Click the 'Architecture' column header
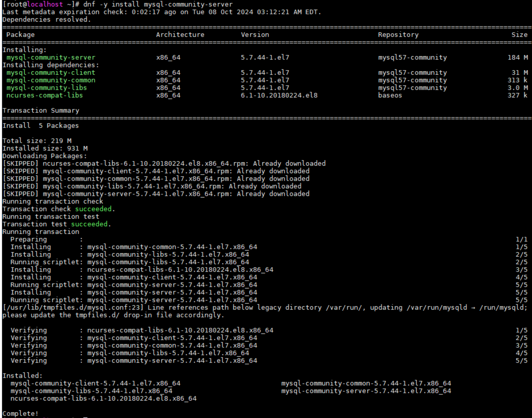Viewport: 532px width, 418px height. point(180,35)
